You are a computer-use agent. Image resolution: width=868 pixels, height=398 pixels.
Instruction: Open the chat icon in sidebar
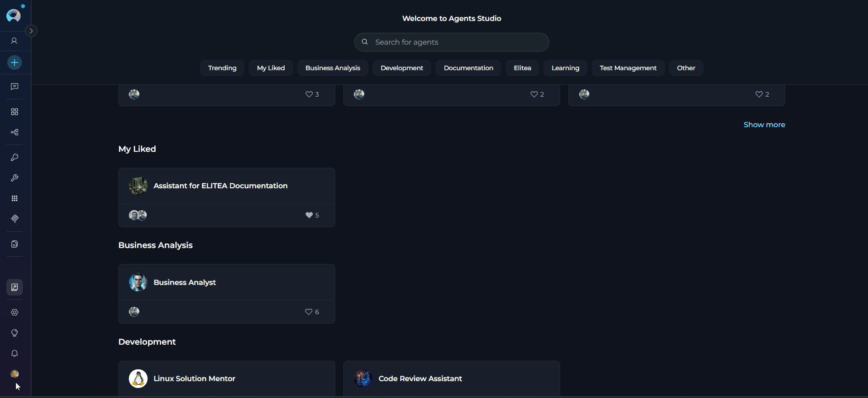pos(15,87)
